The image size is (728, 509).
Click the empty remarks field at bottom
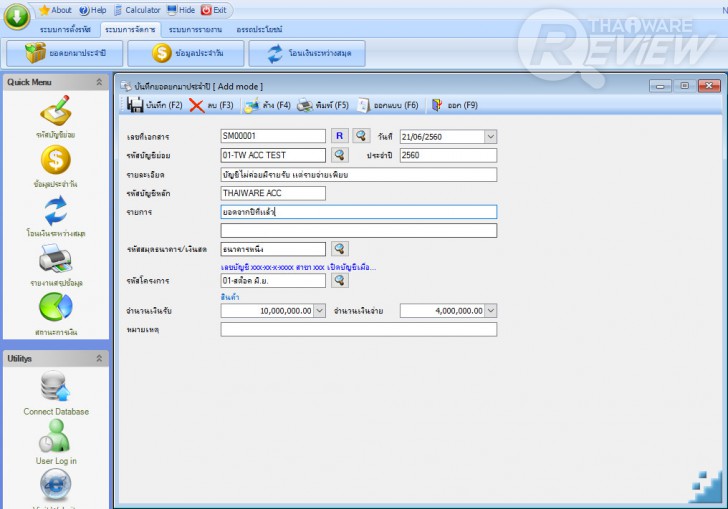[358, 329]
